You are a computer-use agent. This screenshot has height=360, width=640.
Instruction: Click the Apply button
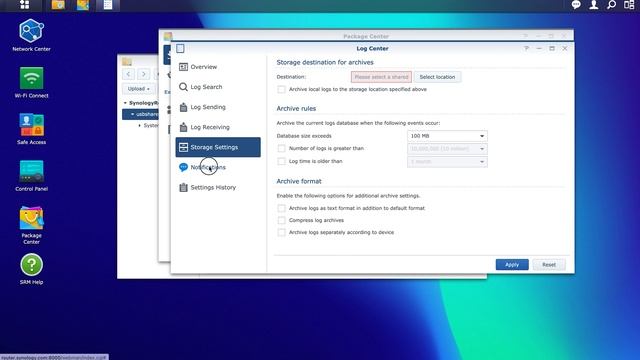click(512, 264)
